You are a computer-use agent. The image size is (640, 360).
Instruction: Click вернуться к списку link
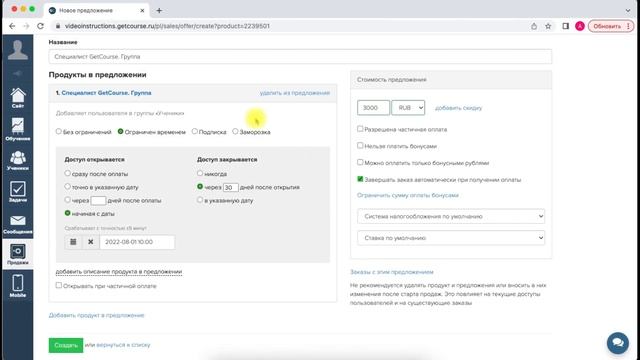pos(123,345)
